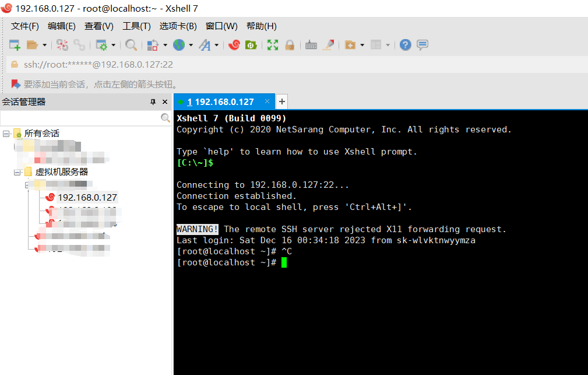Image resolution: width=588 pixels, height=375 pixels.
Task: Expand the font dropdown arrow
Action: point(217,45)
